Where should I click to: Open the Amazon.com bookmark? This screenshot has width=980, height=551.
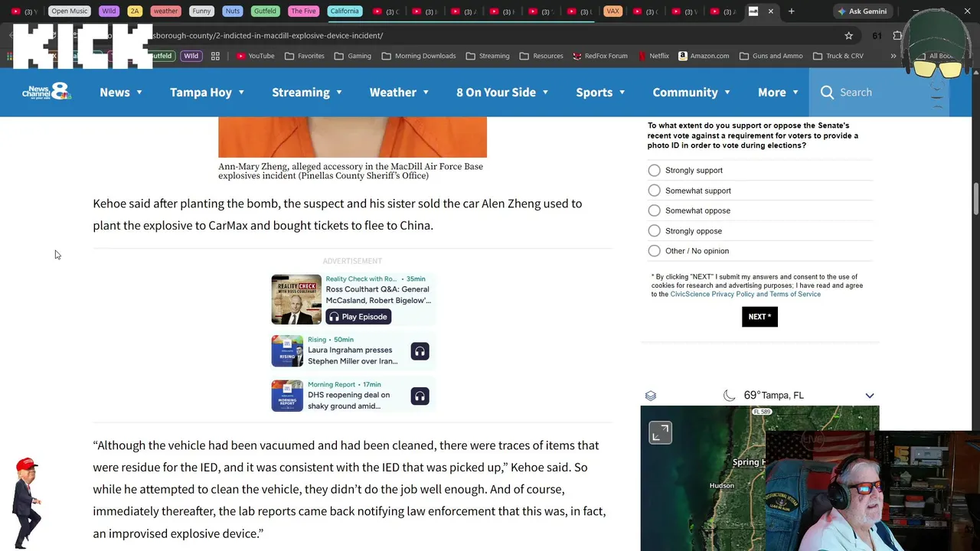tap(703, 56)
